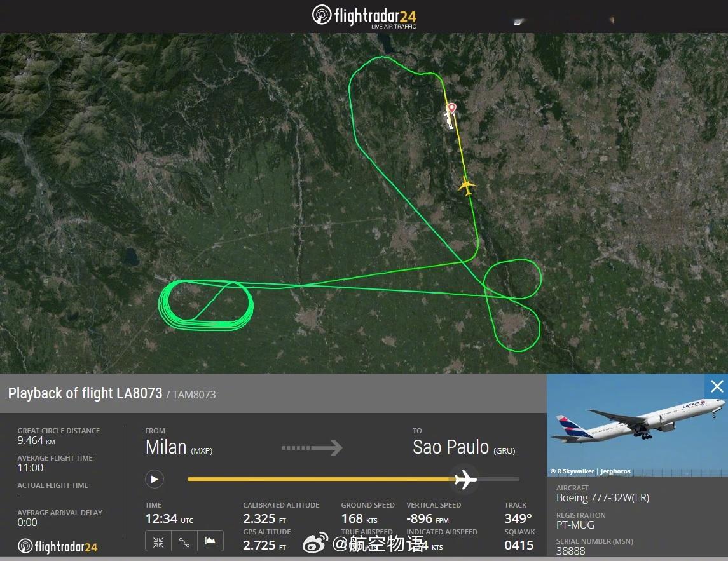The height and width of the screenshot is (561, 728).
Task: Open the altitude graph icon button
Action: 210,541
